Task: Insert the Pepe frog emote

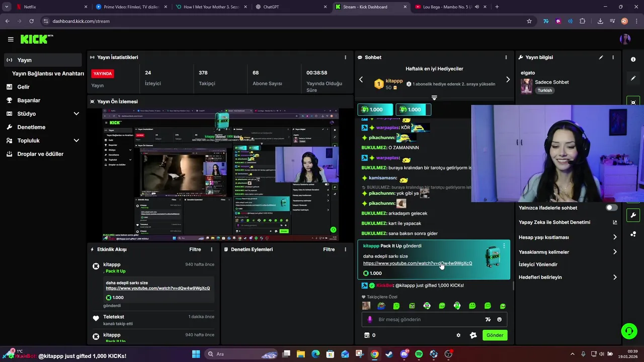Action: point(381,306)
